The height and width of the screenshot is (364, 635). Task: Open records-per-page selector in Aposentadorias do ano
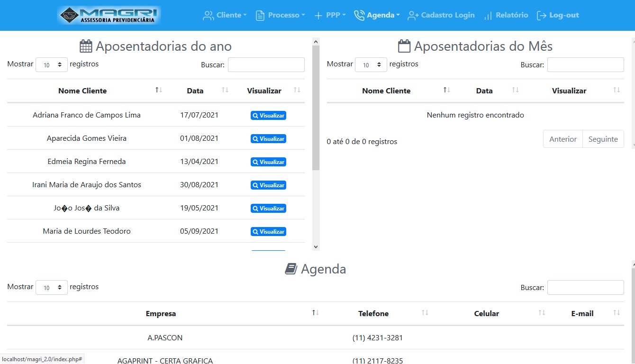click(x=52, y=65)
